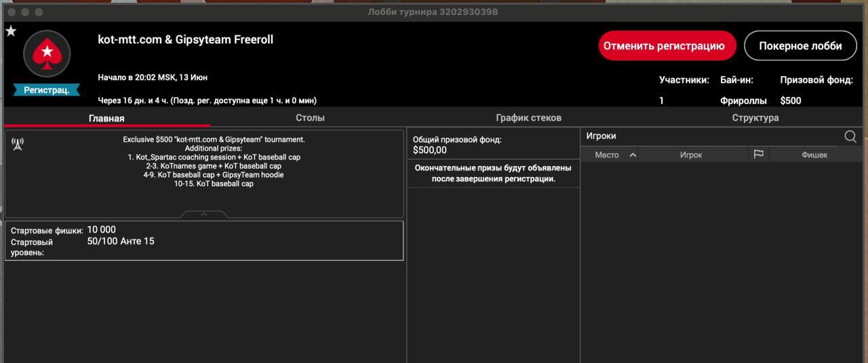Viewport: 868px width, 363px height.
Task: Open the График стеков tab
Action: [x=528, y=118]
